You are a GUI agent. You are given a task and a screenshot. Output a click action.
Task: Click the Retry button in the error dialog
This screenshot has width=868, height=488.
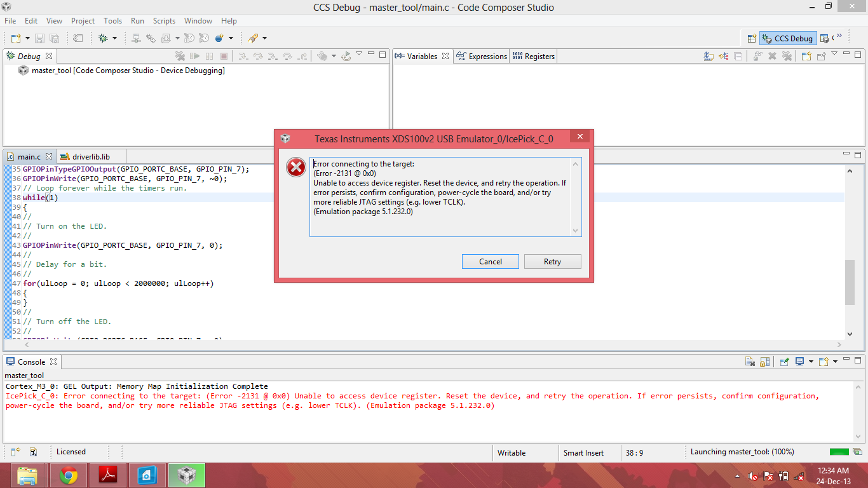pos(552,262)
